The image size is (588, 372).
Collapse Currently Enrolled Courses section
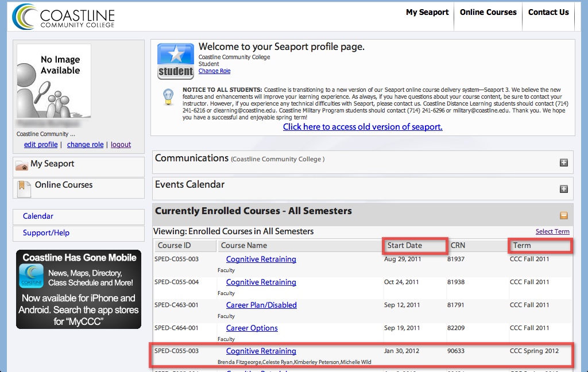pyautogui.click(x=564, y=215)
